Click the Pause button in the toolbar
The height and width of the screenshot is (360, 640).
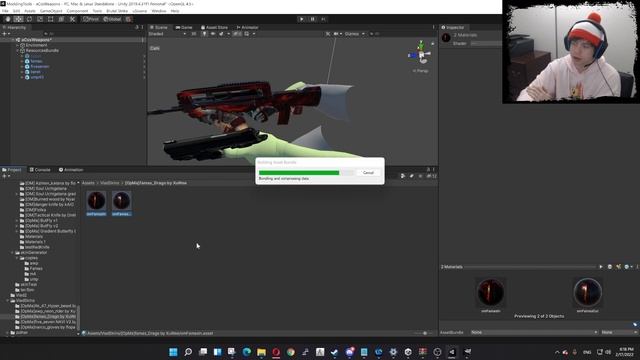[312, 19]
